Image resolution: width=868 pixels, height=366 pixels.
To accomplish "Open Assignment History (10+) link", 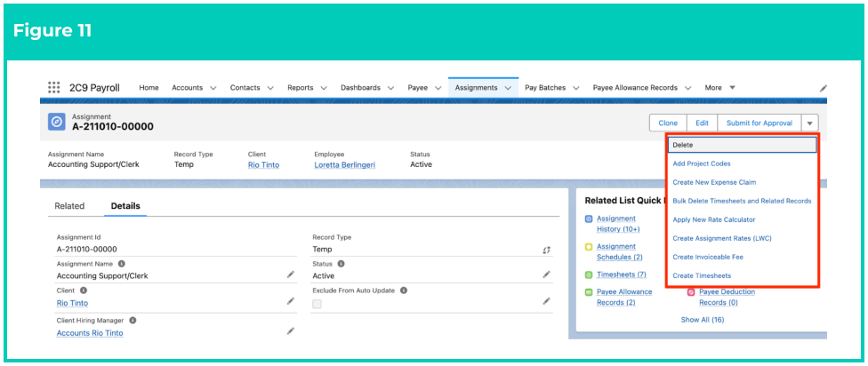I will click(618, 224).
